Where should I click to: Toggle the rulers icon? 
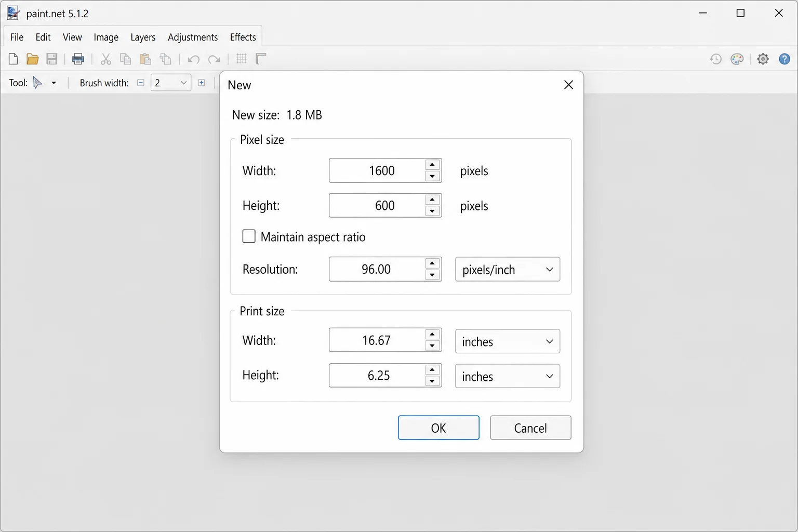[261, 59]
